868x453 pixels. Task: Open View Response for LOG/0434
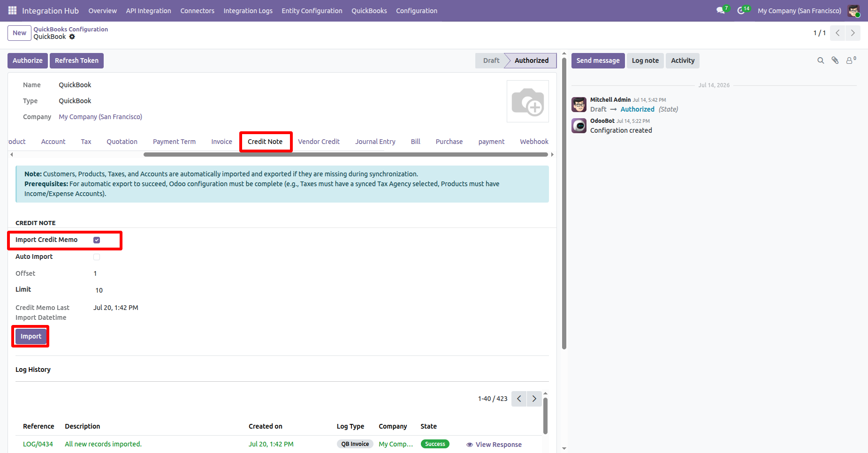[494, 445]
